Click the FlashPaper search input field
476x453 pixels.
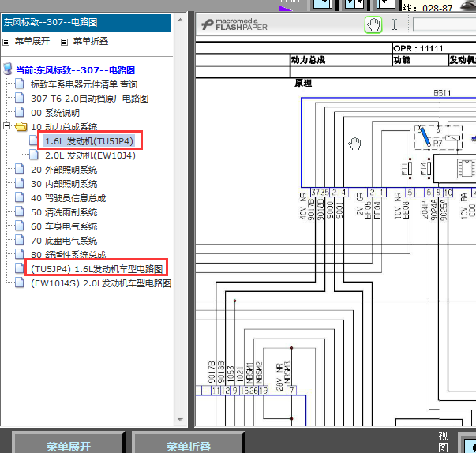coord(444,24)
